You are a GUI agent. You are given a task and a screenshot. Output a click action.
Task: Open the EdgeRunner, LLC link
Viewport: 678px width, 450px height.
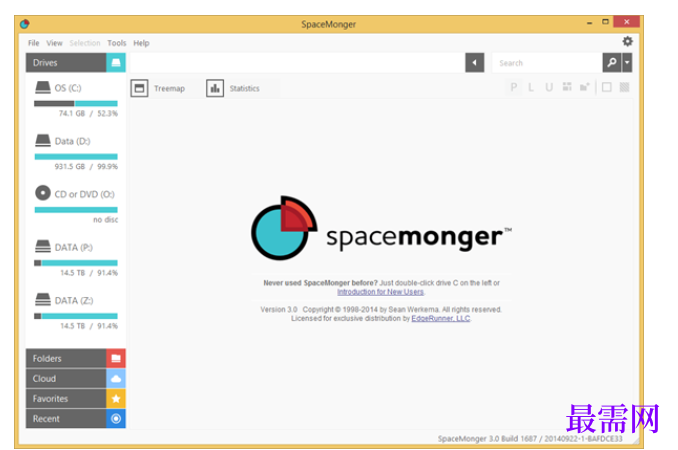pos(441,319)
